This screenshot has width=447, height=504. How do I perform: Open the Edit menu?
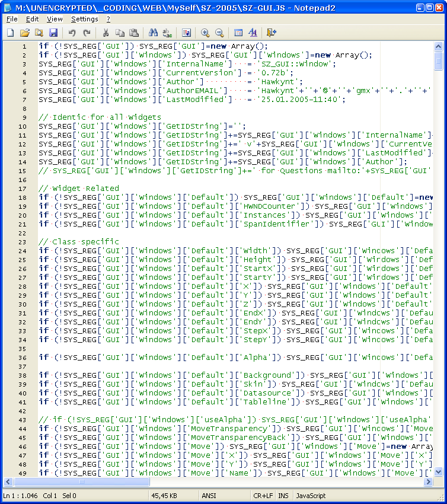tap(32, 20)
